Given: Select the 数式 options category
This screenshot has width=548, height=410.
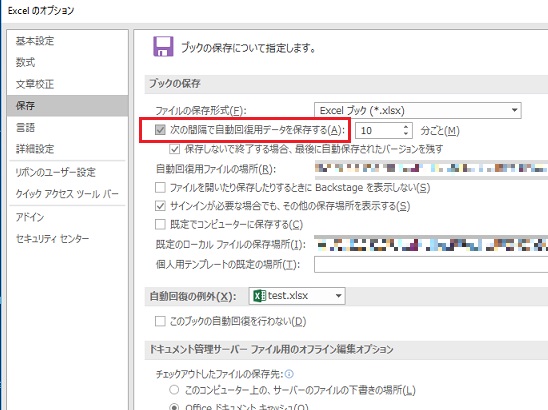Looking at the screenshot, I should click(26, 62).
